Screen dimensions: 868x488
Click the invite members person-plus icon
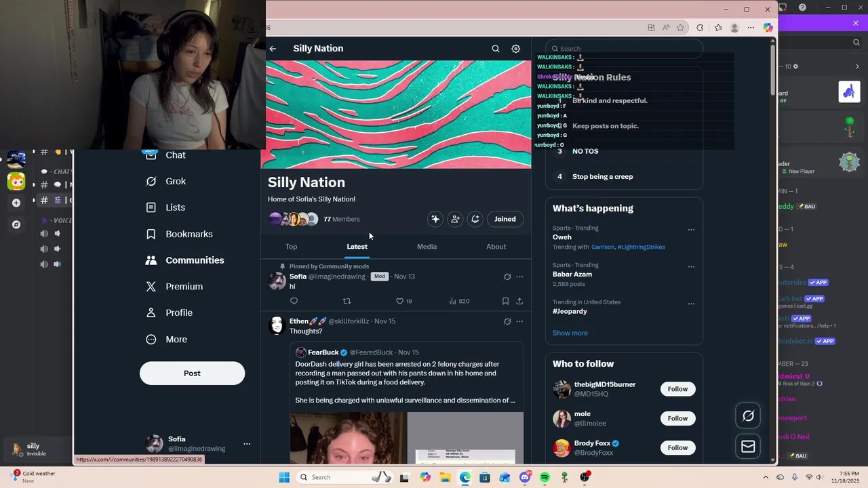click(455, 219)
